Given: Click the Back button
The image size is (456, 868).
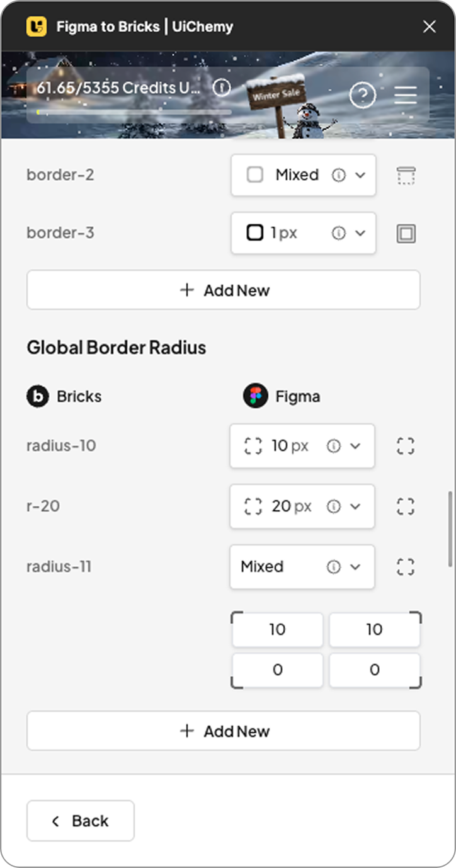Looking at the screenshot, I should tap(80, 820).
